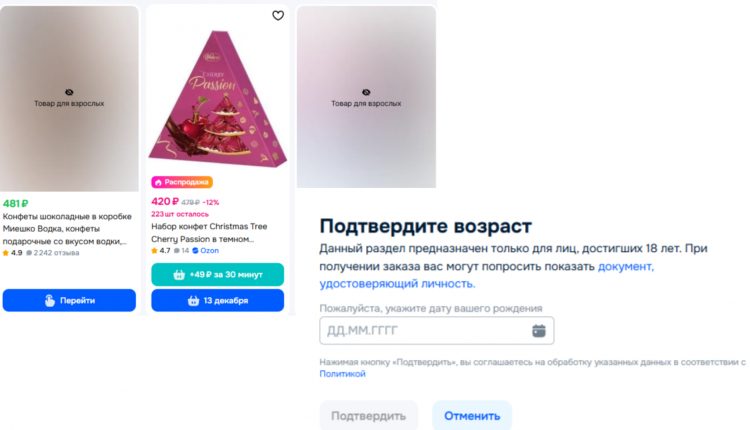Open Набор конфет Christmas Tree product title
Screen dimensions: 750x430
click(x=209, y=232)
